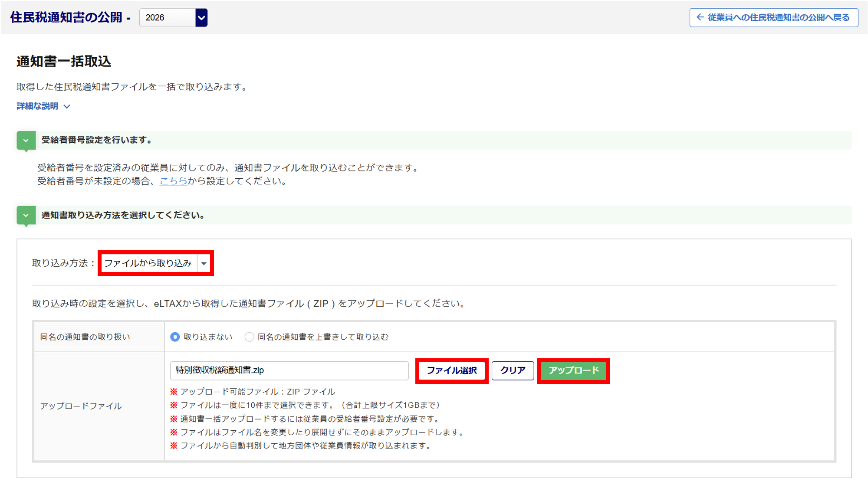Click the 通知書取り込み方法を選択してください section header
868x488 pixels.
coord(434,216)
